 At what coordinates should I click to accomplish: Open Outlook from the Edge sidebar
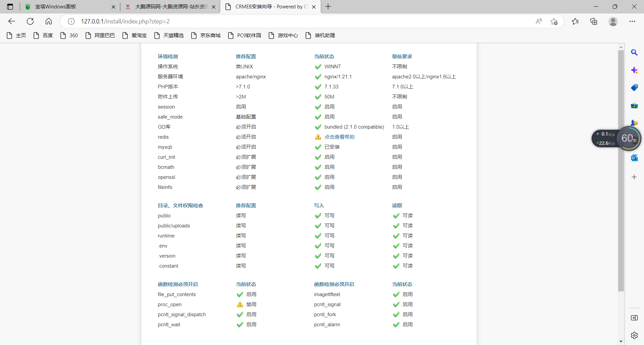point(635,158)
